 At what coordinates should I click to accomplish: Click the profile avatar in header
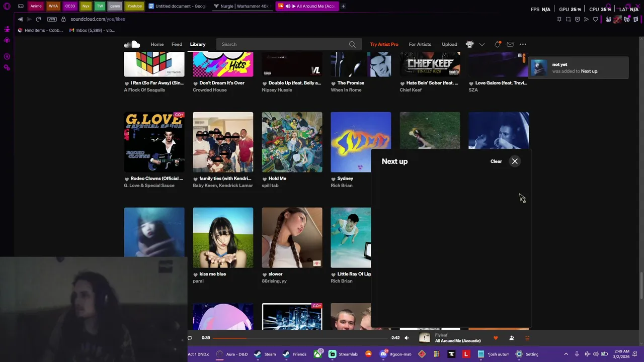tap(469, 44)
